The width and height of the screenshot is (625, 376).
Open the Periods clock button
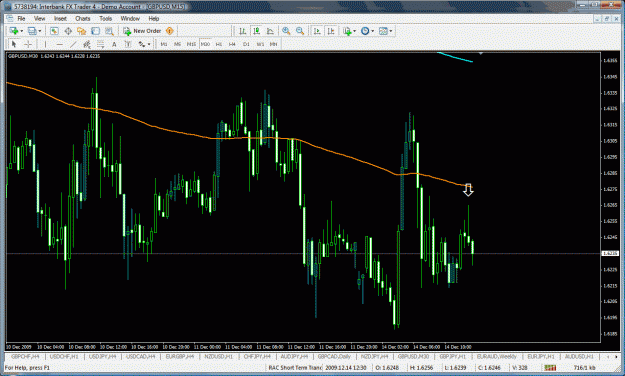365,31
